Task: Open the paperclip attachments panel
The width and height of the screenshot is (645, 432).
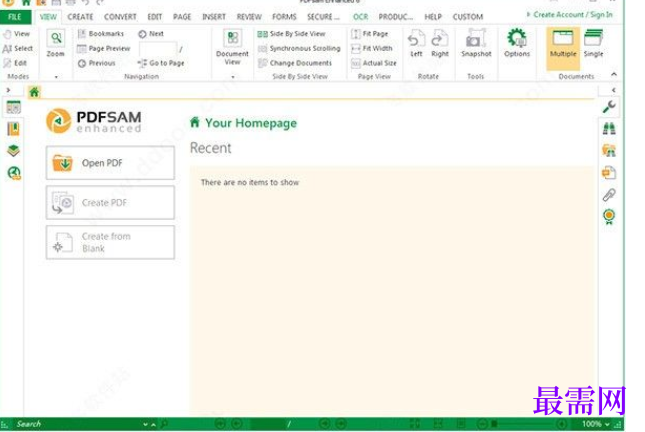Action: coord(609,195)
